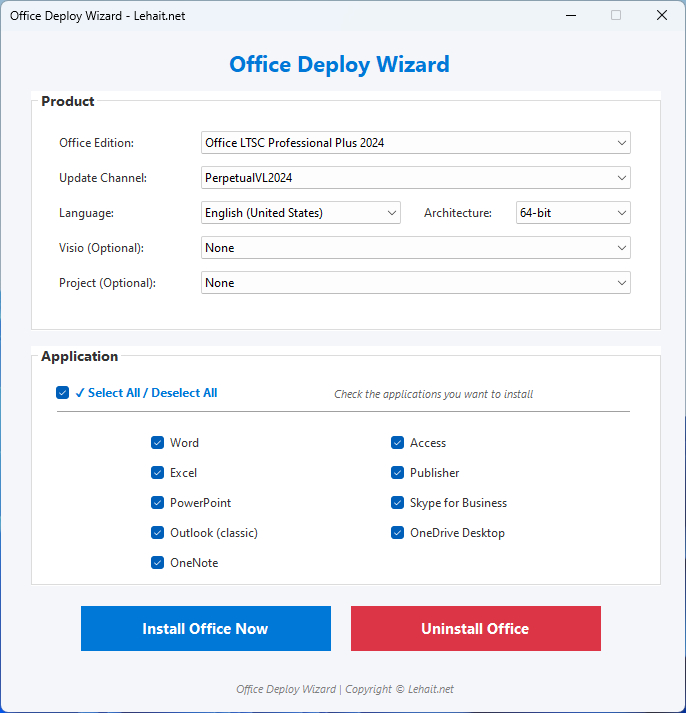Screen dimensions: 686x713
Task: Click the Publisher label text
Action: click(435, 473)
